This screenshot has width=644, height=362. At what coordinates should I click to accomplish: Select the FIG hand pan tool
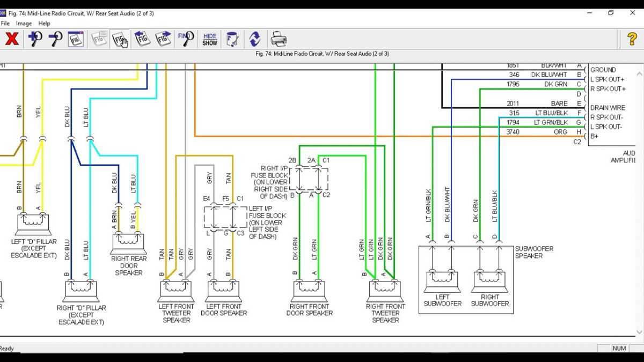[120, 39]
